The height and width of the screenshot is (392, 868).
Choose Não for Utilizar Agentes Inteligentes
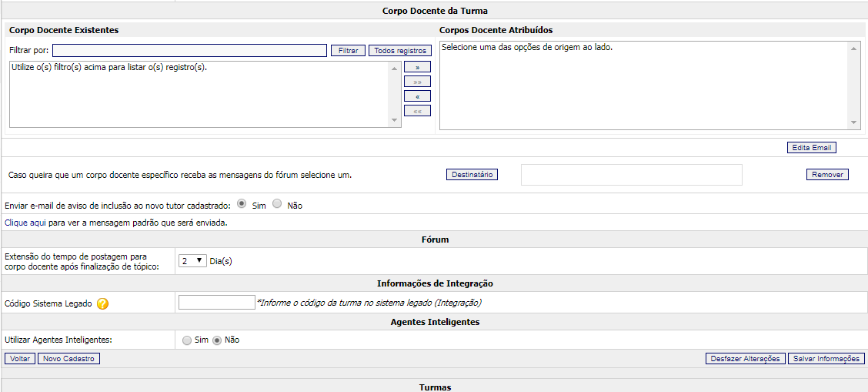click(x=217, y=340)
